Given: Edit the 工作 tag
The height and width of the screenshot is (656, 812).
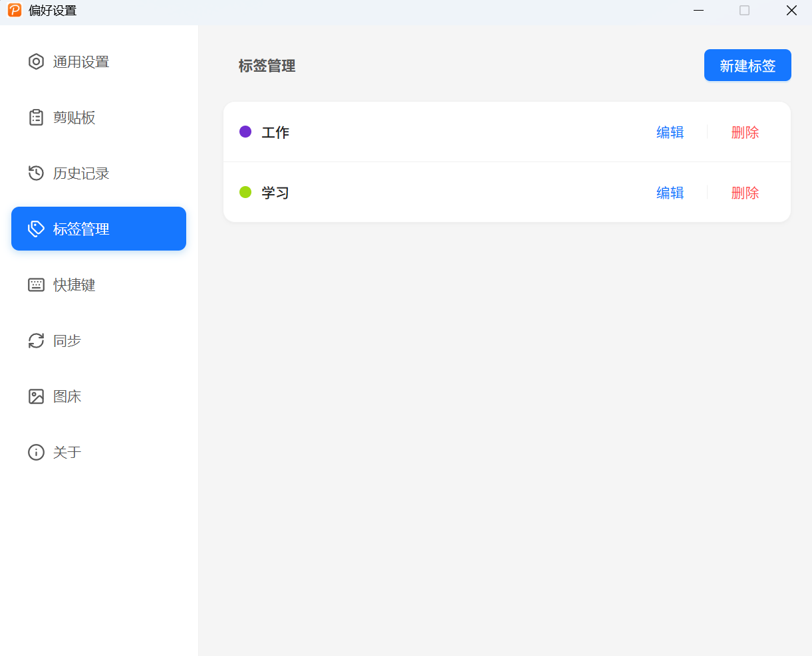Looking at the screenshot, I should point(670,132).
